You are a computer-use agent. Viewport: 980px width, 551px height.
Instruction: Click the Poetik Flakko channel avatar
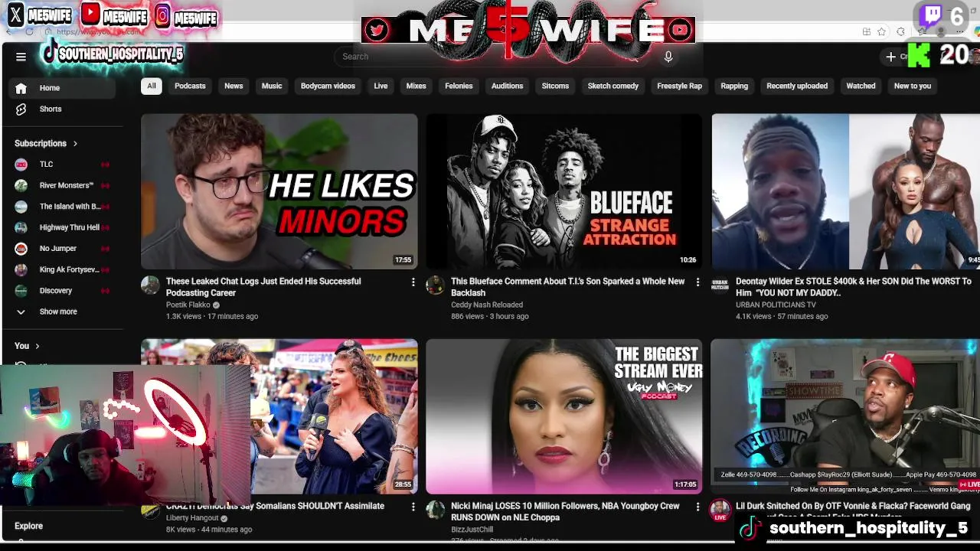(x=150, y=285)
